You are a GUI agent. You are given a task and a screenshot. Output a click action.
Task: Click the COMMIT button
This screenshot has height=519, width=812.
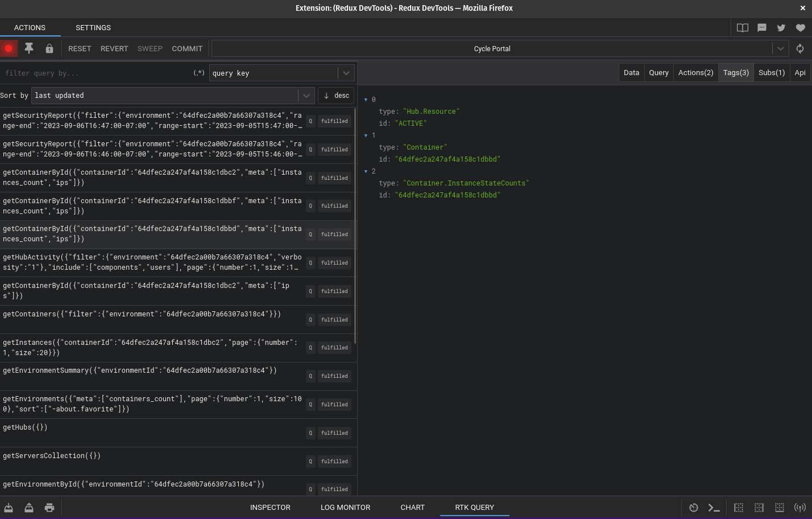tap(187, 49)
